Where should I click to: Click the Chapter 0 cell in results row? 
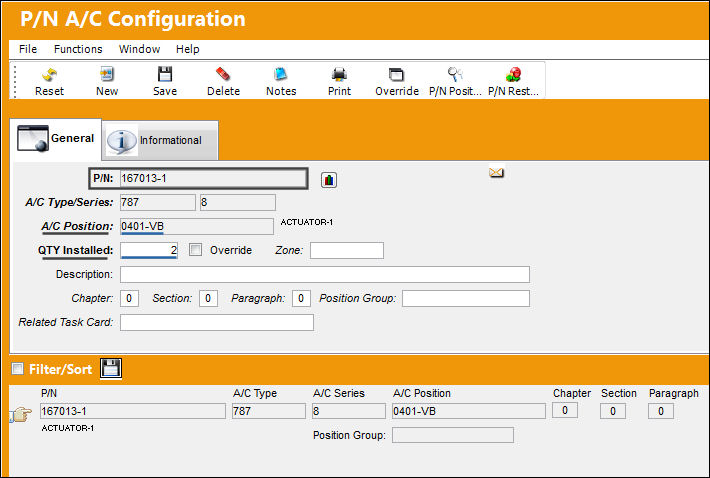point(565,411)
